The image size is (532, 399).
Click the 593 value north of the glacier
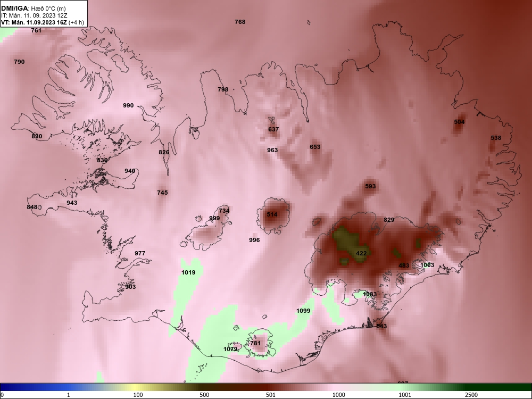[x=370, y=186]
